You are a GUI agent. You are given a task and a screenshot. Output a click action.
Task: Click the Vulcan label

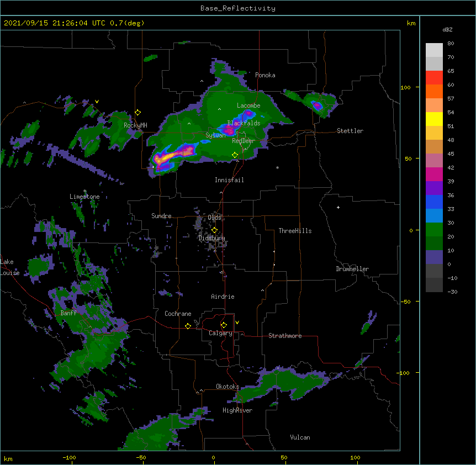[x=300, y=437]
